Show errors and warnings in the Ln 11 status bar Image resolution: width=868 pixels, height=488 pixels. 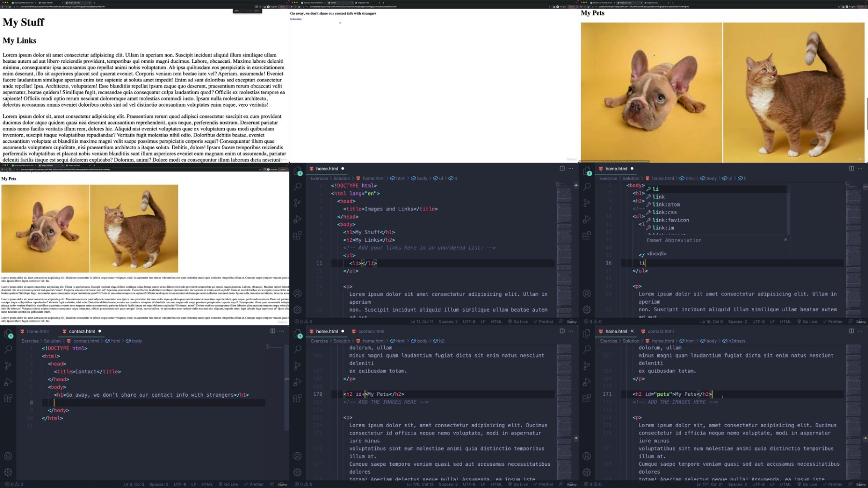(304, 321)
